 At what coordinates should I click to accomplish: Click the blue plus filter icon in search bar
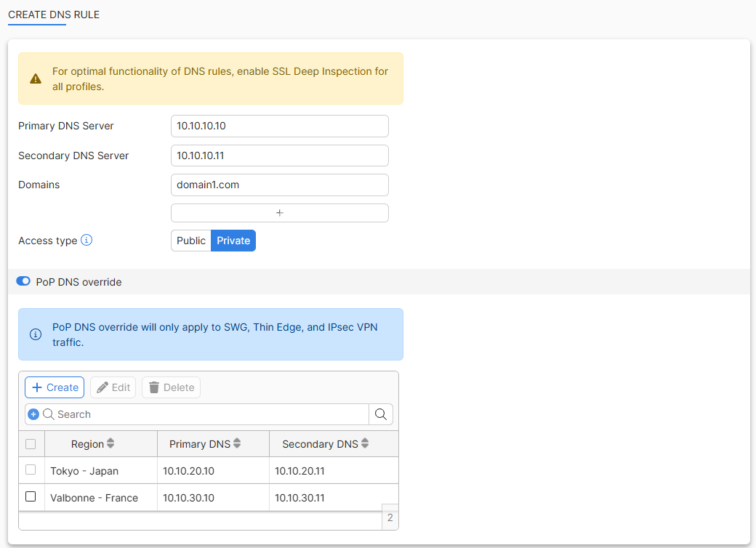coord(33,414)
